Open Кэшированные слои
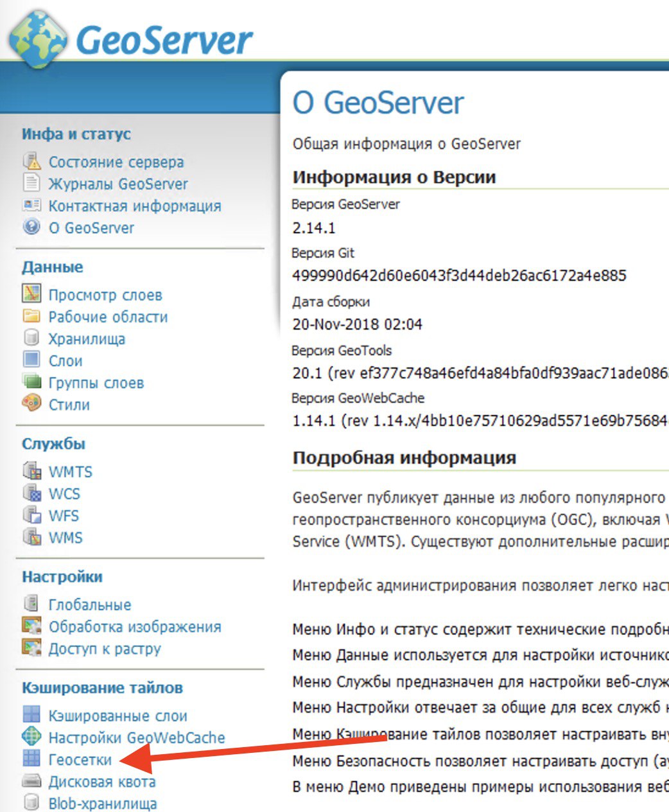 (x=118, y=716)
